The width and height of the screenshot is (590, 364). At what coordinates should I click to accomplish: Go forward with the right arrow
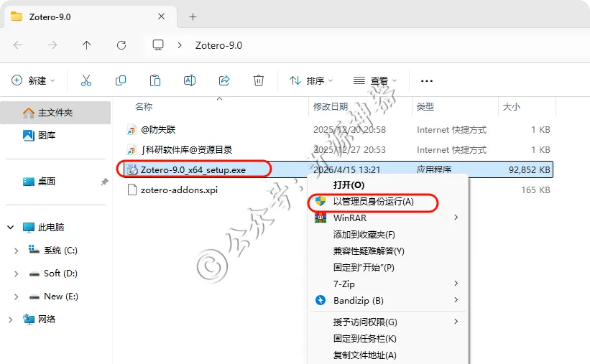(x=52, y=45)
